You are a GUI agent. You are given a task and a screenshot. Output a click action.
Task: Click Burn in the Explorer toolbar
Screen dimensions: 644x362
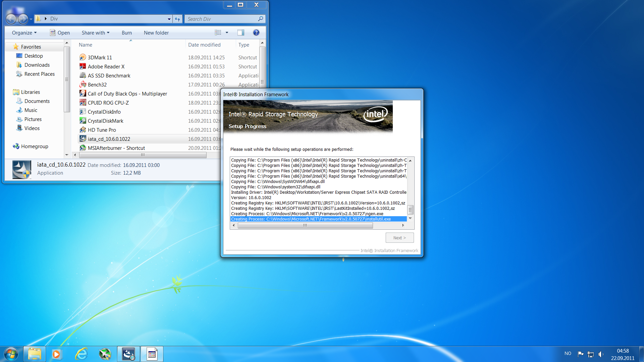pos(127,33)
